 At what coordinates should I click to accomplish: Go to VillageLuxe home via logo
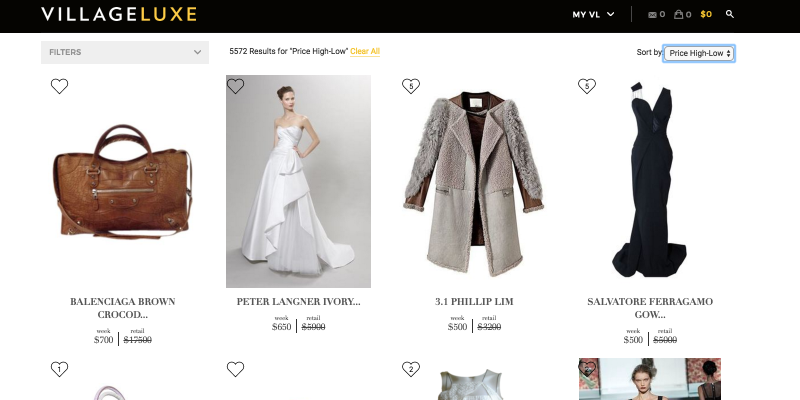click(119, 14)
